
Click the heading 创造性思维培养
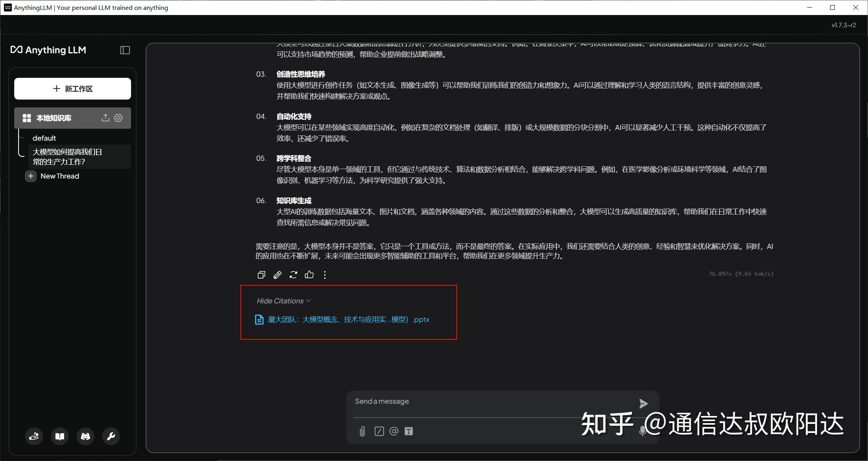click(301, 74)
